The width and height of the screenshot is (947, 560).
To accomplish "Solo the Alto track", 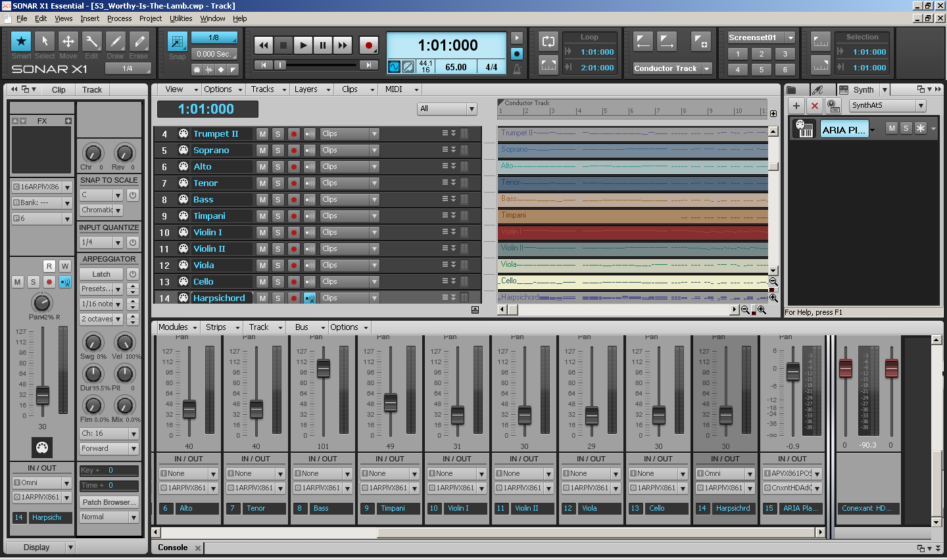I will [x=278, y=166].
